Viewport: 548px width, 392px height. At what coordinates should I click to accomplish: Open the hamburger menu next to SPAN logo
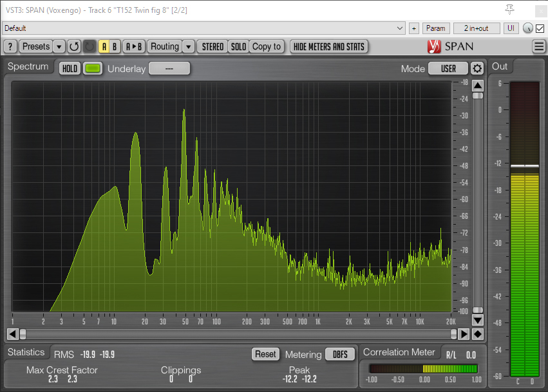tap(539, 46)
